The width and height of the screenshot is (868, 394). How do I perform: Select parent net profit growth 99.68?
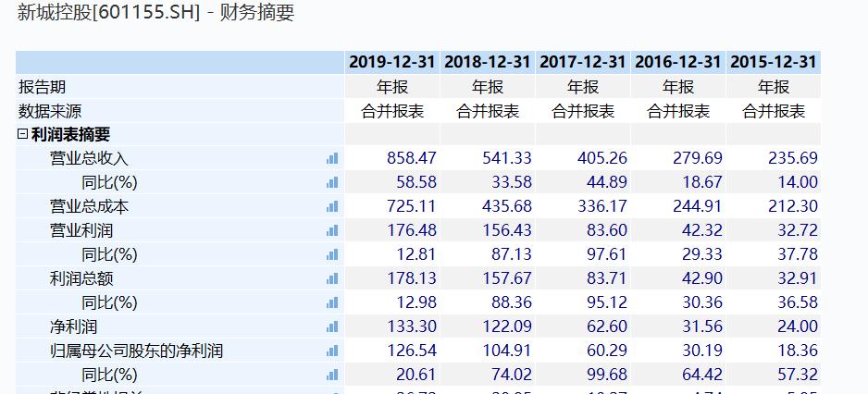pos(607,374)
